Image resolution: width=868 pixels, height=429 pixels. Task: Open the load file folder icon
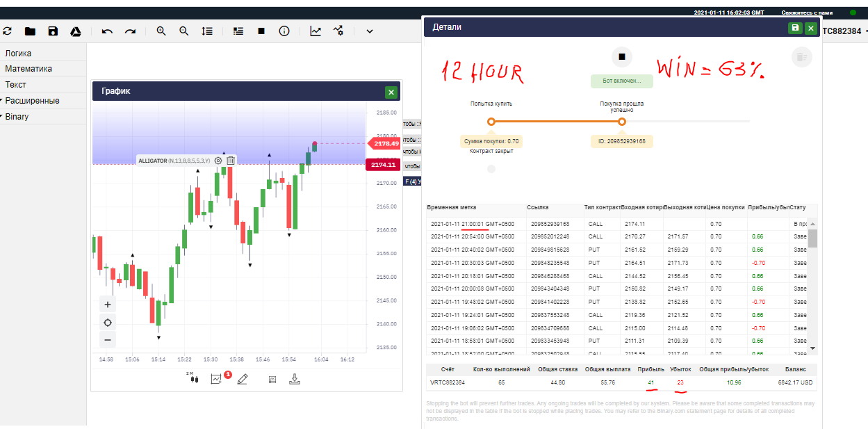tap(30, 31)
